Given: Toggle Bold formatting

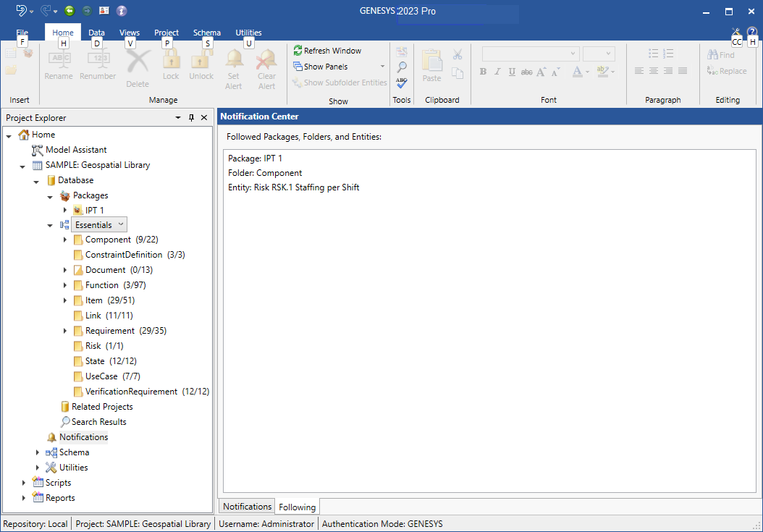Looking at the screenshot, I should click(483, 72).
